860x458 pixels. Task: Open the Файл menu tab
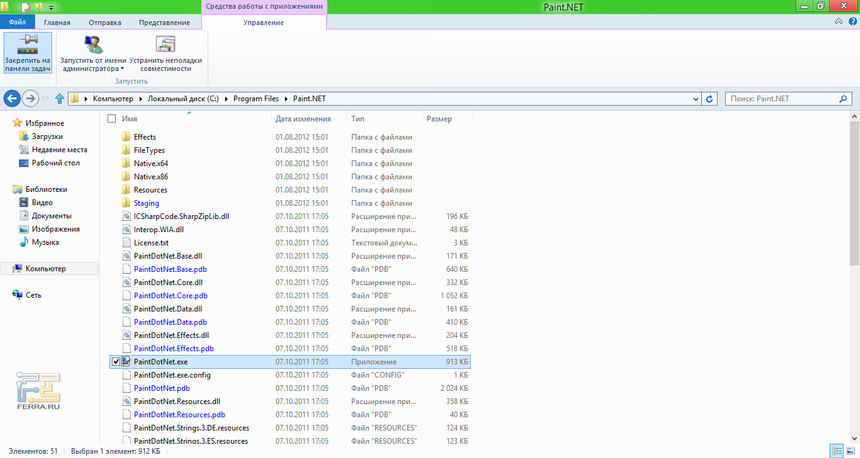(x=19, y=22)
